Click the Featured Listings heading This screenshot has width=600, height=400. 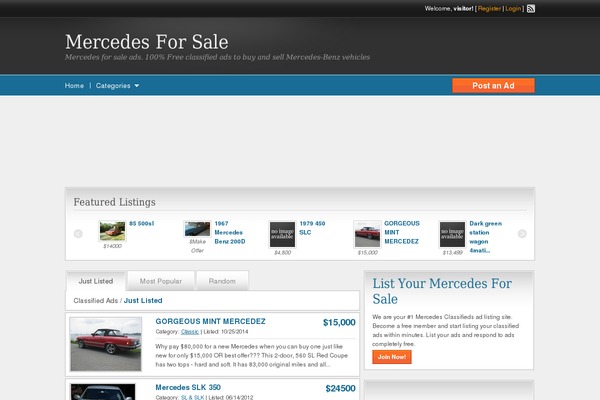point(114,202)
